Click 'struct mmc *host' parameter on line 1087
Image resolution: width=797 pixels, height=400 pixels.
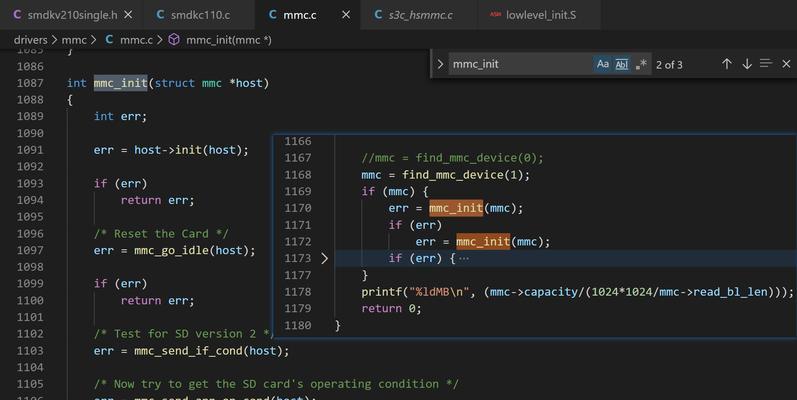[209, 83]
